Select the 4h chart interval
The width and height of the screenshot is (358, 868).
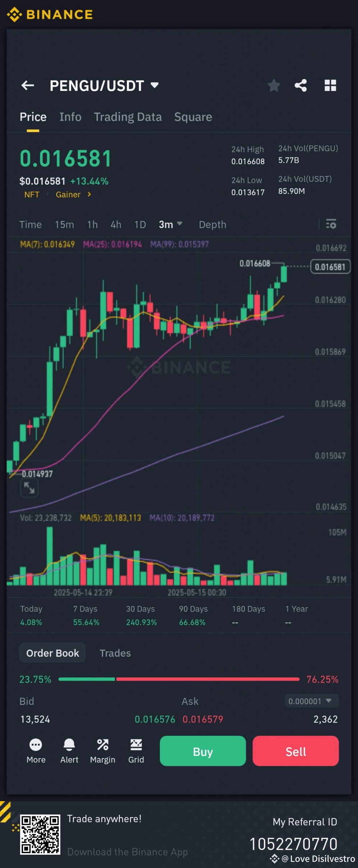tap(116, 225)
